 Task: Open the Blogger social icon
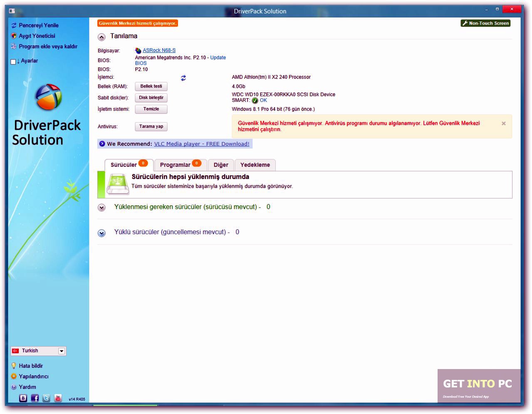[23, 398]
